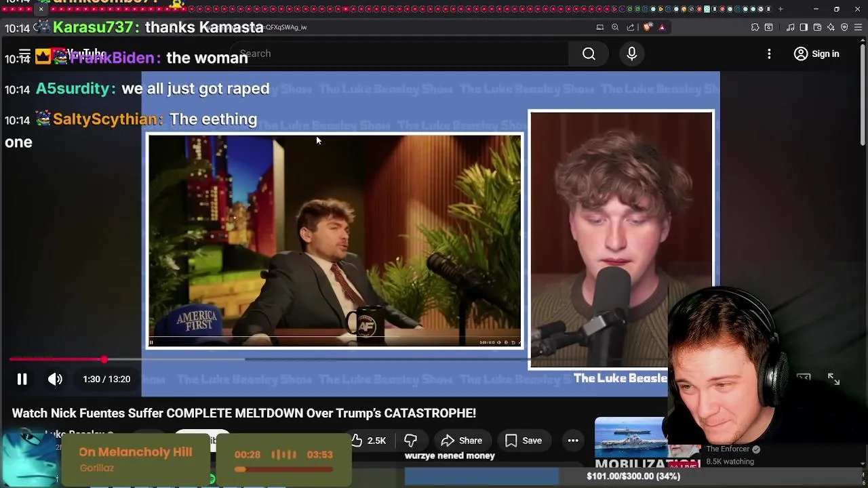Open the browser main hamburger menu

click(x=858, y=27)
